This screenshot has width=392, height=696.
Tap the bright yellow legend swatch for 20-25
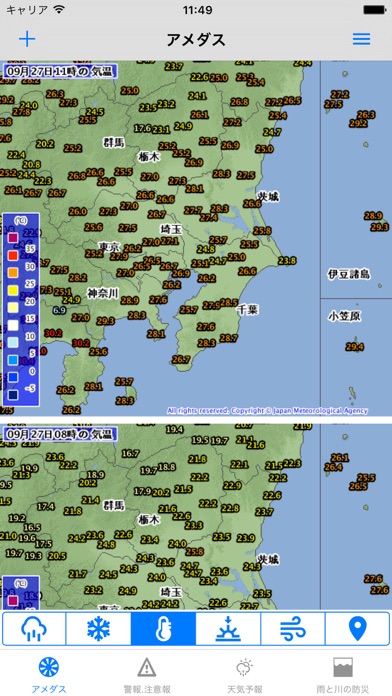tap(13, 291)
